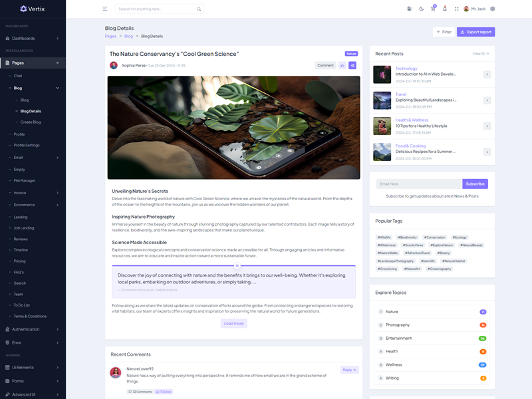Open the shopping cart icon
The height and width of the screenshot is (399, 532).
click(433, 9)
